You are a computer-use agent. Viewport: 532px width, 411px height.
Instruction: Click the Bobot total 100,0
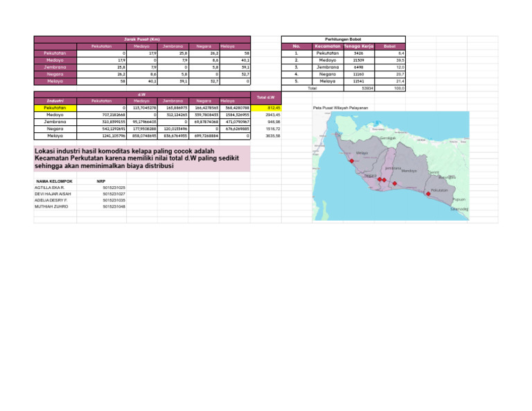coord(390,88)
